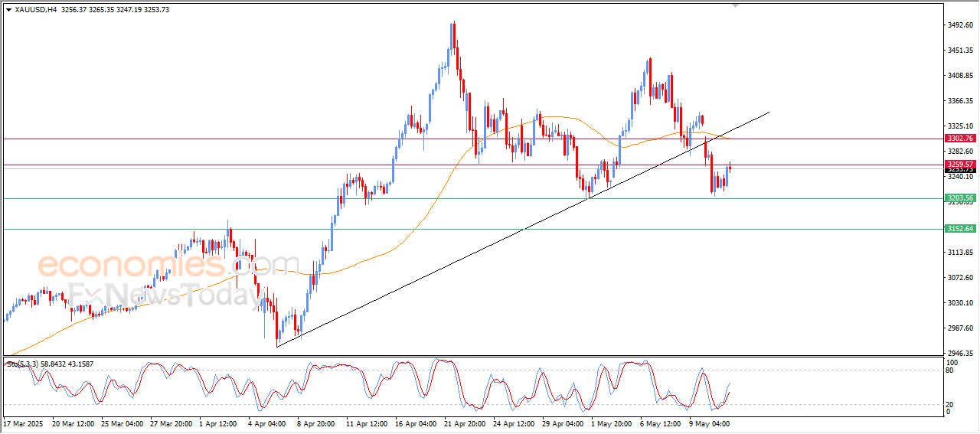Click the 2946.35 price axis value
The width and height of the screenshot is (980, 434).
click(x=961, y=354)
